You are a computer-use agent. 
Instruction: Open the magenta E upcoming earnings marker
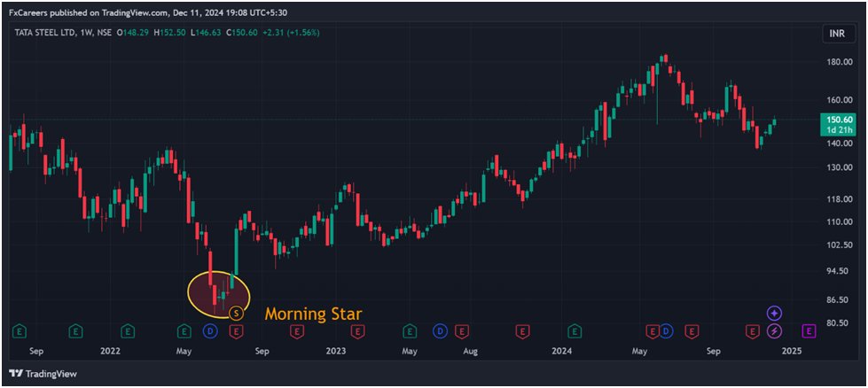point(809,331)
